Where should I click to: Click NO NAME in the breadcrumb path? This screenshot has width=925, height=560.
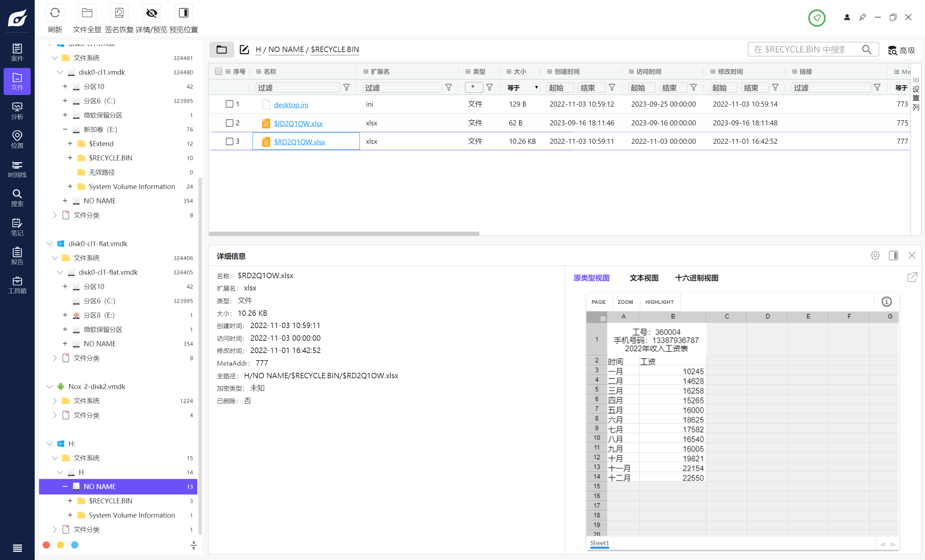[286, 49]
